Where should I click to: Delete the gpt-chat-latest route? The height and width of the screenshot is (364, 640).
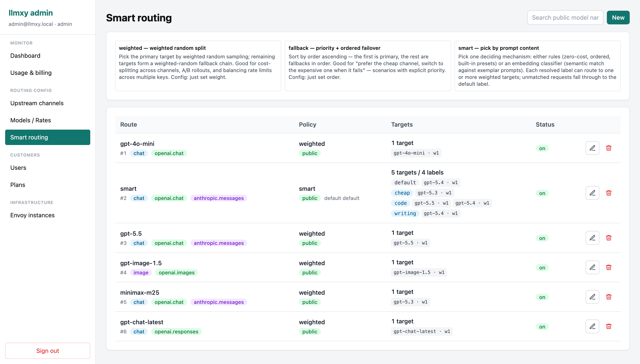[609, 326]
